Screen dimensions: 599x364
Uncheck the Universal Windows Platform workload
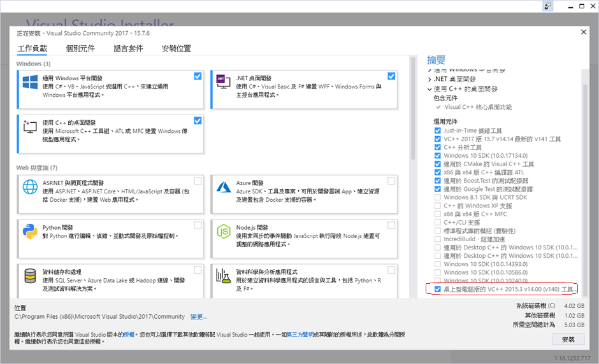[198, 76]
